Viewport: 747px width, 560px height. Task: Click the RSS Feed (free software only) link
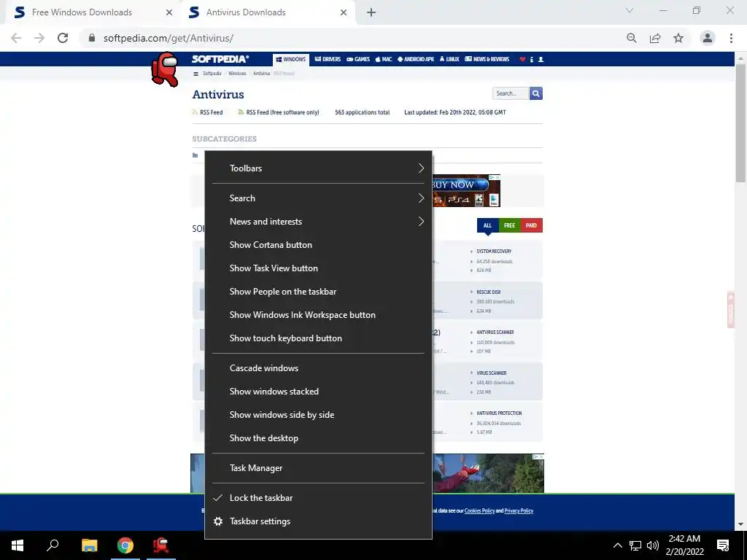point(279,112)
